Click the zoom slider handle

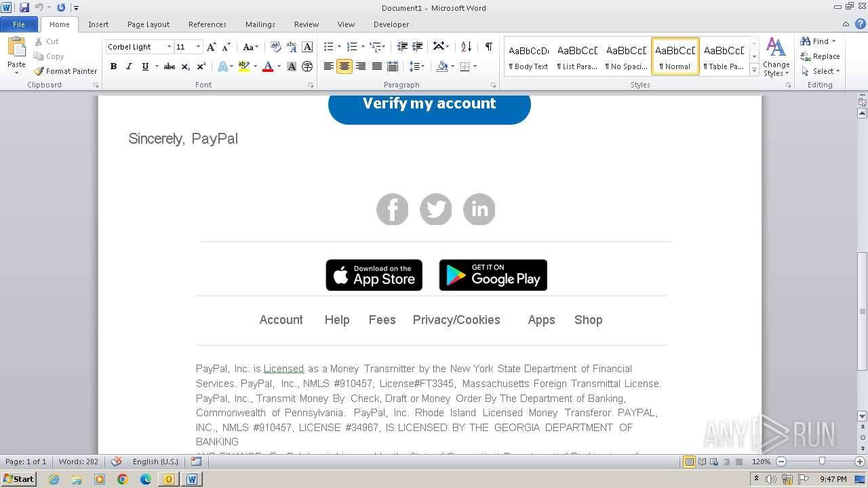[823, 462]
